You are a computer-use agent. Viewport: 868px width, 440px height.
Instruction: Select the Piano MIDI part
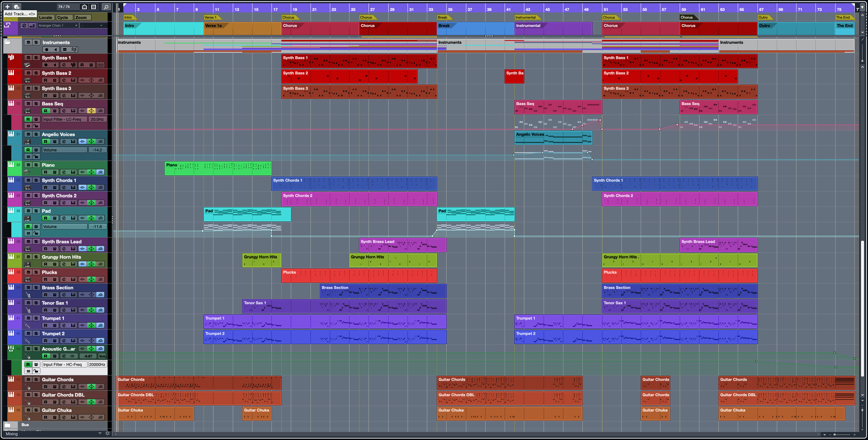click(218, 169)
